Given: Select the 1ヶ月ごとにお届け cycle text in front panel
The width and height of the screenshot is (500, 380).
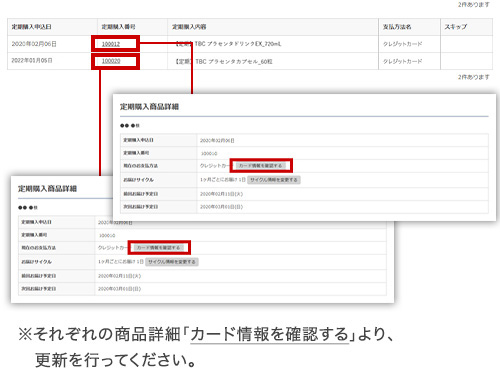Looking at the screenshot, I should (x=223, y=180).
